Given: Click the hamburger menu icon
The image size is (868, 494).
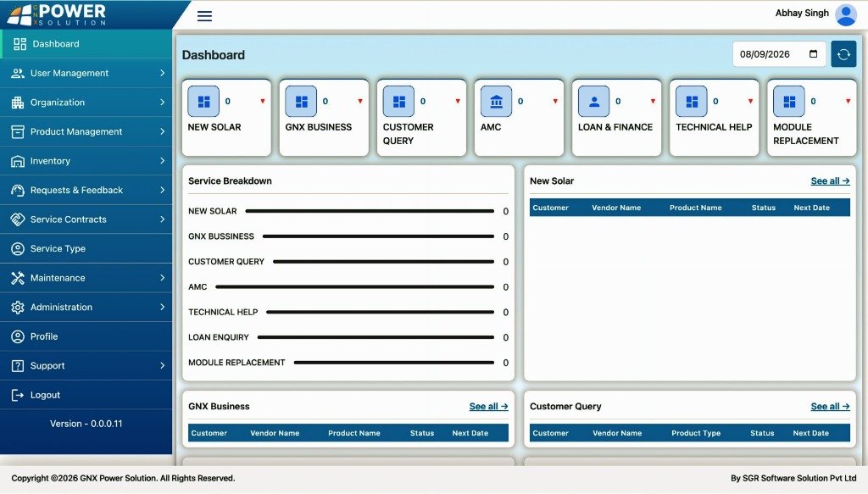Looking at the screenshot, I should (x=204, y=15).
